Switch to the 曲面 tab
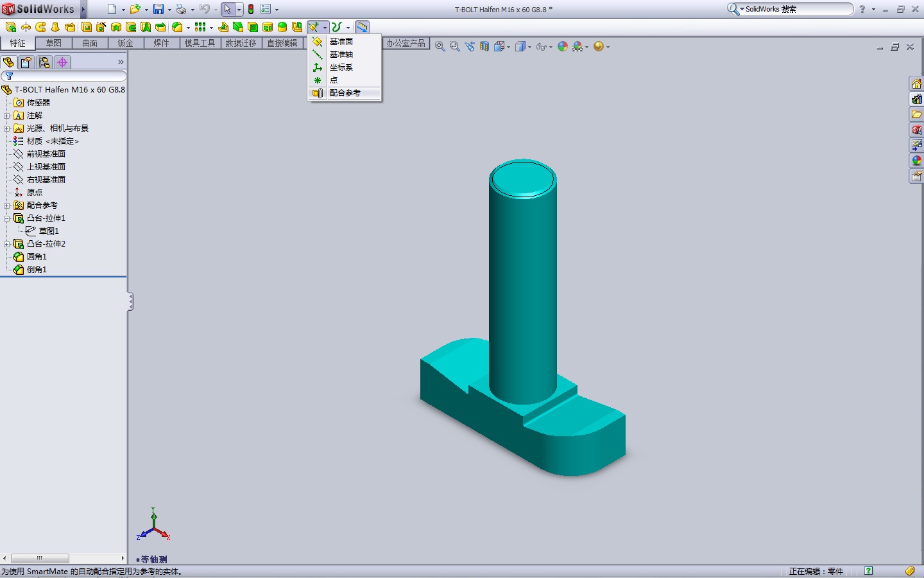Viewport: 924px width, 578px height. pos(90,43)
